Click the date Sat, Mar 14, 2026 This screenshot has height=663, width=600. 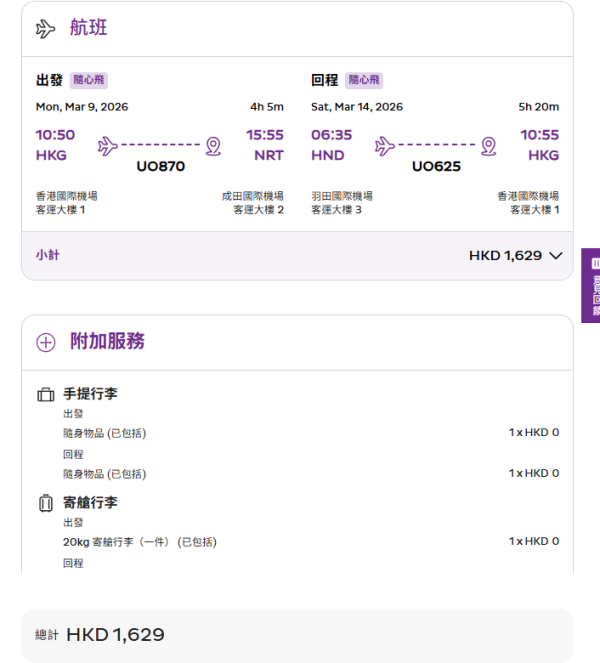pyautogui.click(x=357, y=107)
